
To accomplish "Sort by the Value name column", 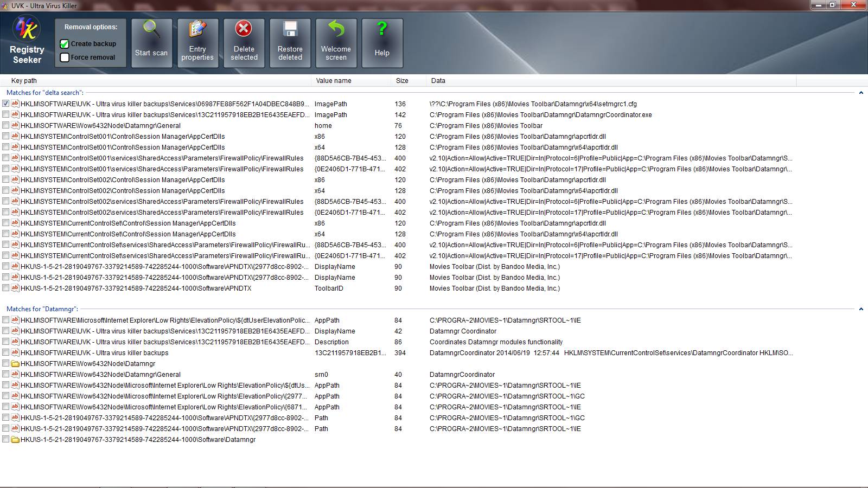I will tap(351, 81).
